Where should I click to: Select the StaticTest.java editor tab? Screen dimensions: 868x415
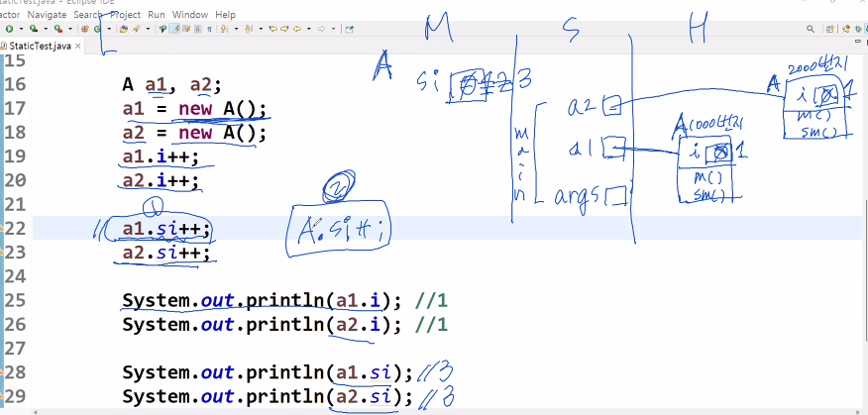[40, 46]
